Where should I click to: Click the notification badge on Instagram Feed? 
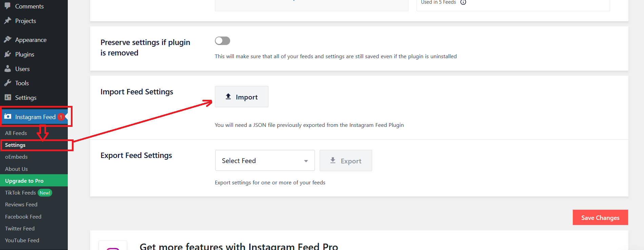click(x=61, y=117)
